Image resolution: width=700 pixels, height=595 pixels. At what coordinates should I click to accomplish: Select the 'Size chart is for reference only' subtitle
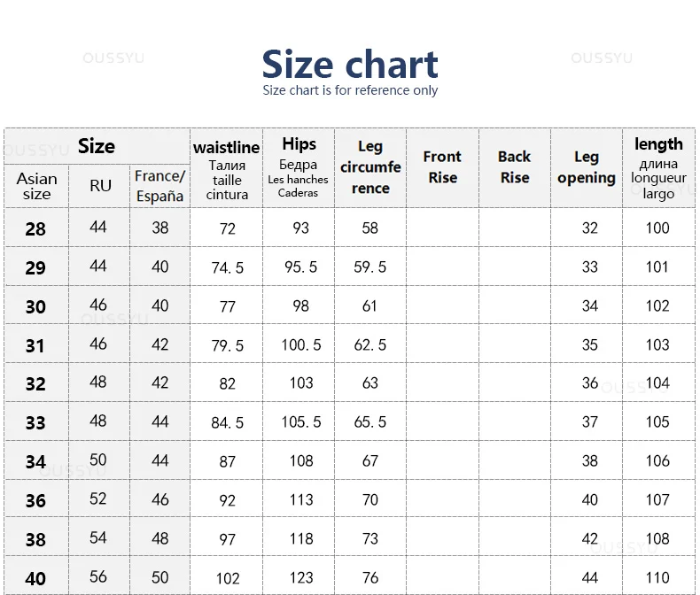pyautogui.click(x=350, y=90)
